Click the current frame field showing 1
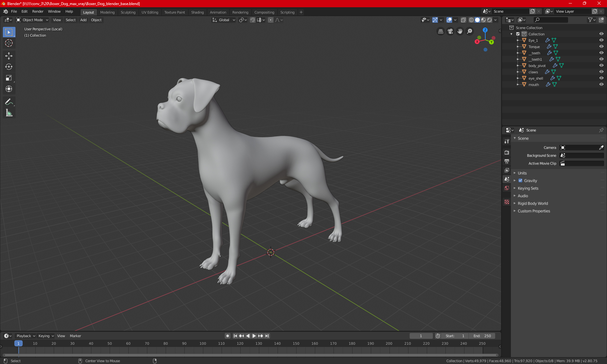This screenshot has width=607, height=364. pyautogui.click(x=421, y=336)
